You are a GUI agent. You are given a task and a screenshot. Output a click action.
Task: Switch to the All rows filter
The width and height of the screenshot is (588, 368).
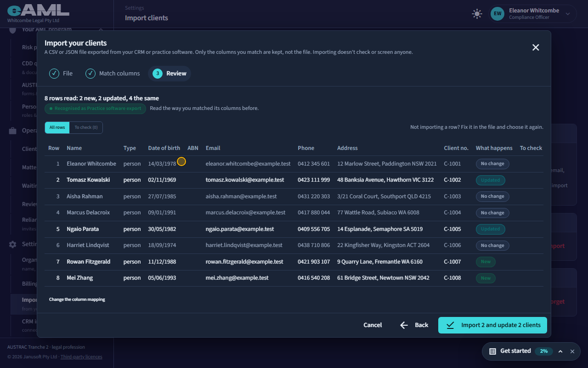(x=57, y=127)
